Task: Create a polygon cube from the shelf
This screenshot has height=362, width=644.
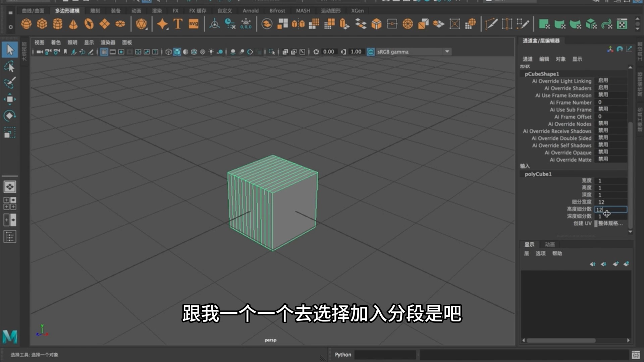Action: (x=42, y=24)
